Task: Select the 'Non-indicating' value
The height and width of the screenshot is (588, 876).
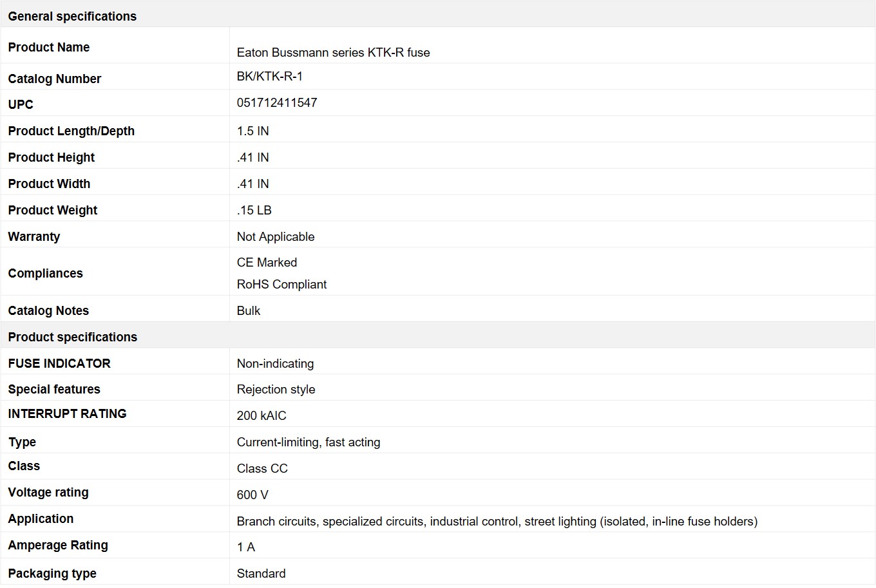Action: (x=275, y=363)
